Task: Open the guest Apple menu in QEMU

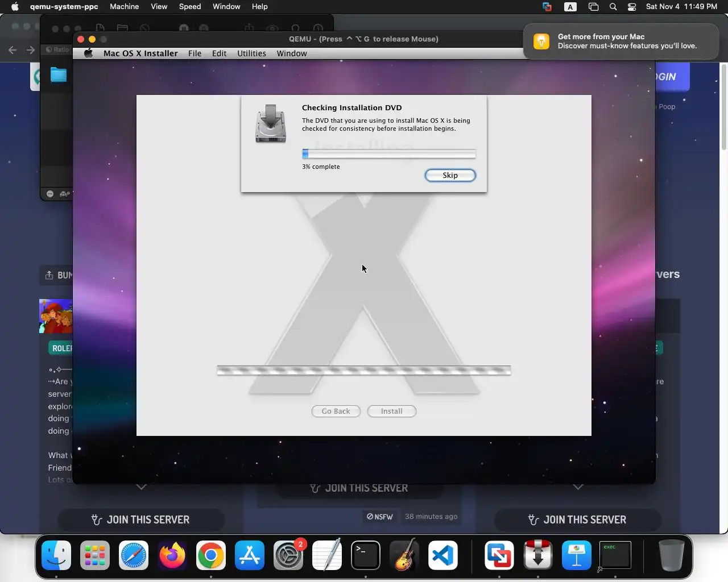Action: 89,53
